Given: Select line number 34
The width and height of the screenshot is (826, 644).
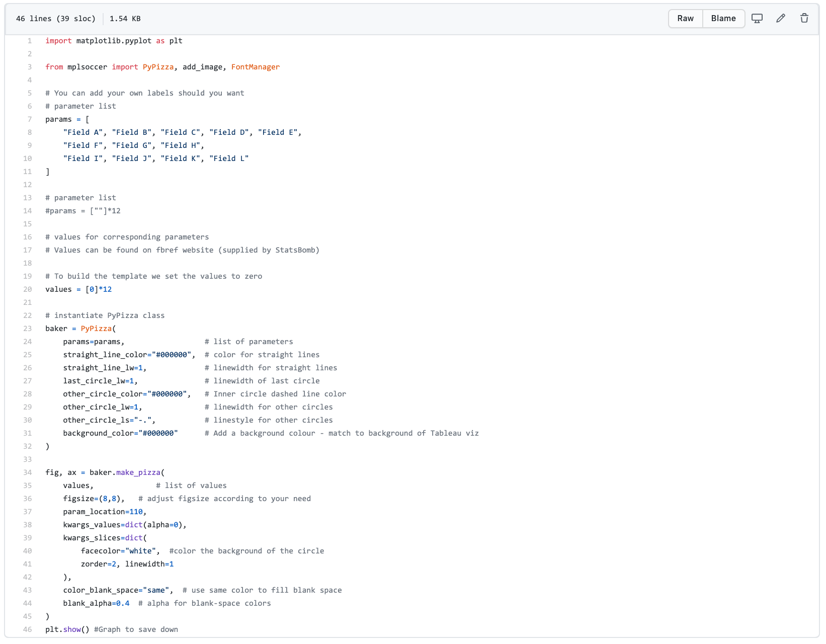Looking at the screenshot, I should pyautogui.click(x=28, y=472).
